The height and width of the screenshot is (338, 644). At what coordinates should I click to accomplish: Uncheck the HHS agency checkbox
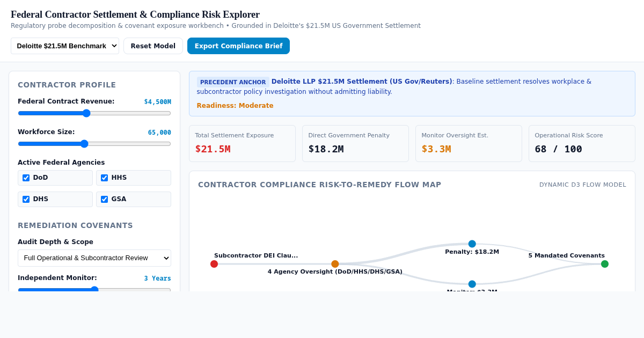coord(104,178)
